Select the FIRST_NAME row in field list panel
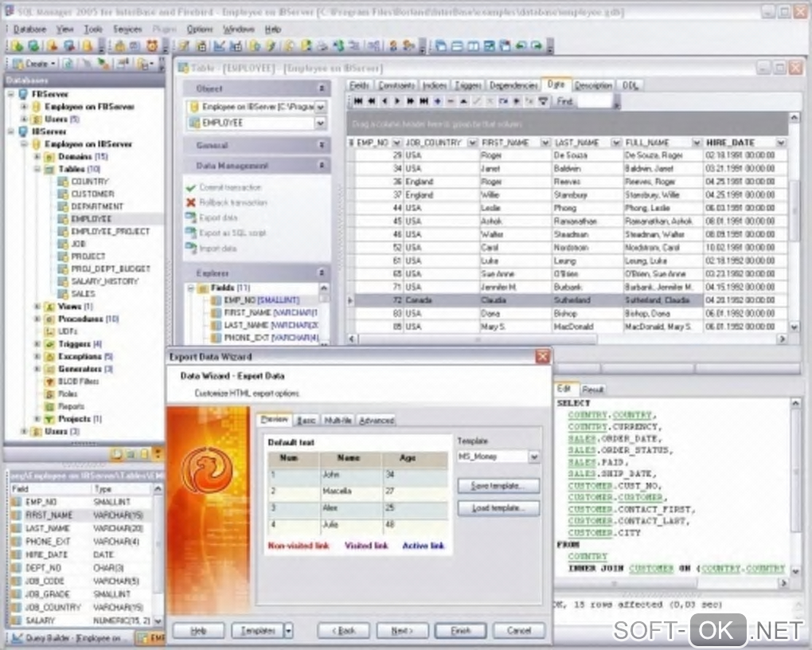The width and height of the screenshot is (812, 650). pos(81,515)
